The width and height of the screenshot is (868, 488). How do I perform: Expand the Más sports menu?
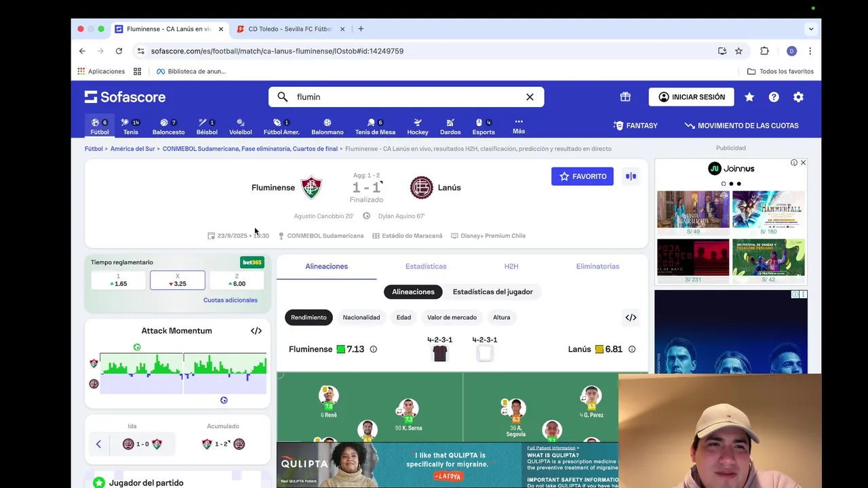point(519,126)
